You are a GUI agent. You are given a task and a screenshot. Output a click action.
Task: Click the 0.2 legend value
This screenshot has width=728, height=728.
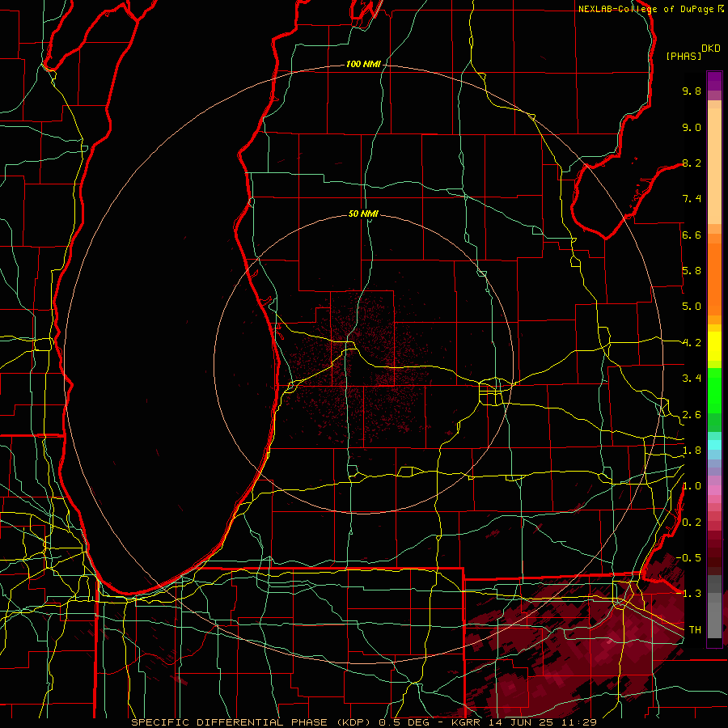coord(692,523)
